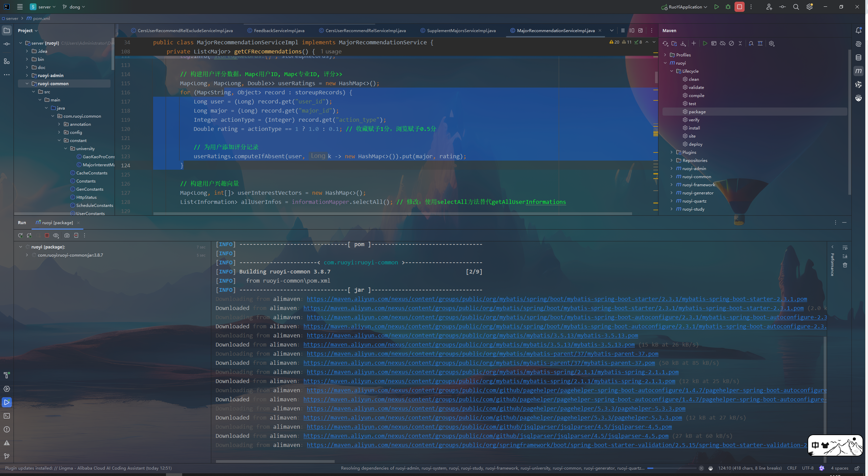Switch to SupplementMajorsServiceImpl.java tab

(x=461, y=30)
